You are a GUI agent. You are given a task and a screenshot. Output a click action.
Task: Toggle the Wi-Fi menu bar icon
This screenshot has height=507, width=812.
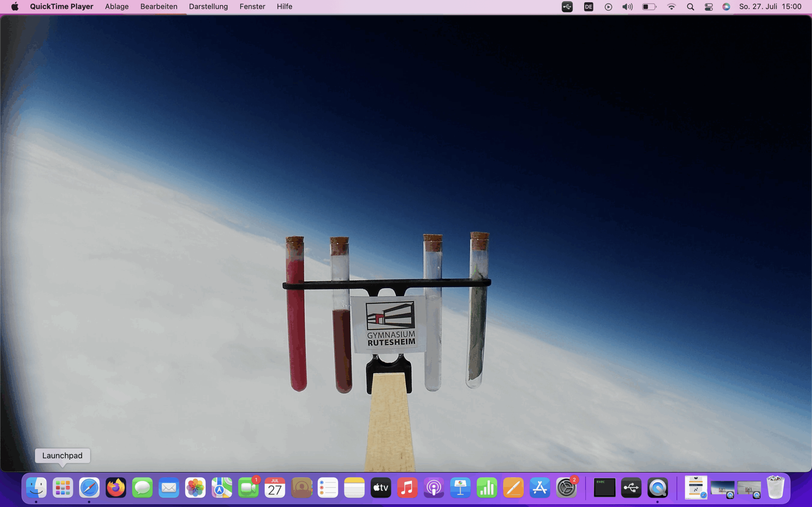[x=671, y=7]
